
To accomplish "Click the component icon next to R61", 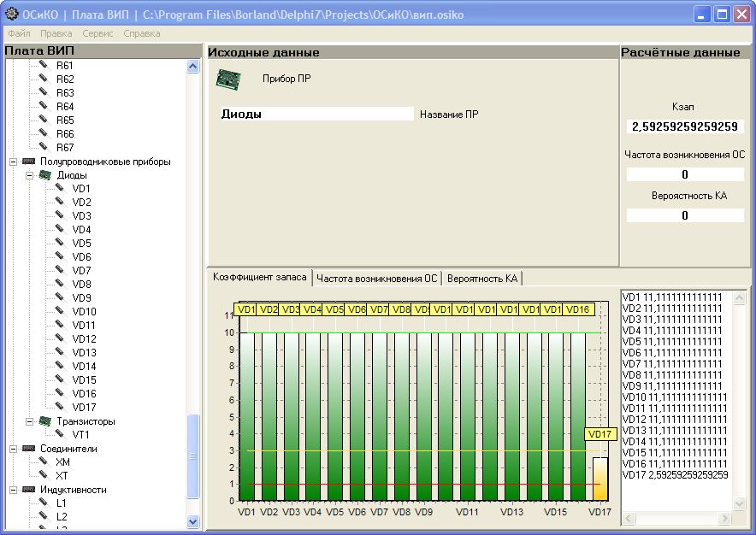I will [x=44, y=65].
